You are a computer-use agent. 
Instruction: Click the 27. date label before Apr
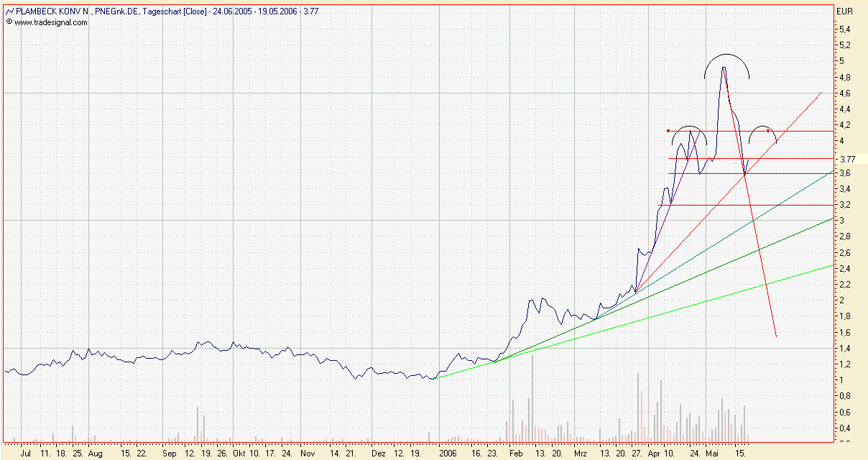638,454
